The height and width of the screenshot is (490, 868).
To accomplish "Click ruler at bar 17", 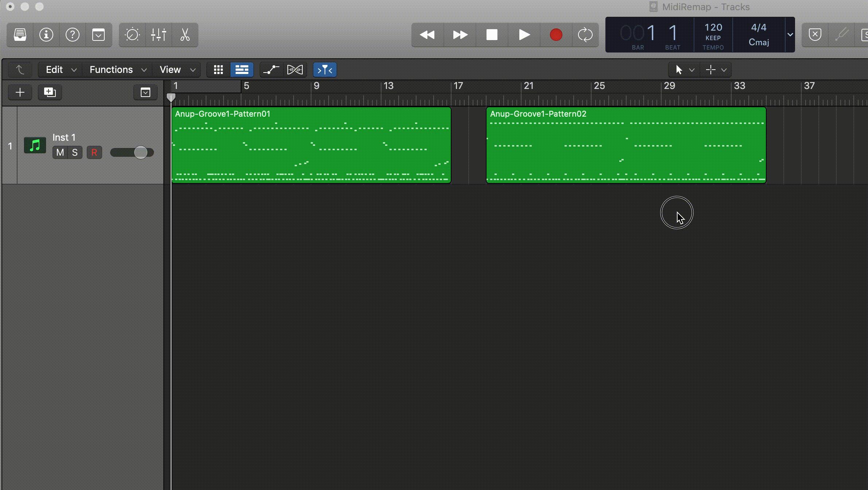I will click(x=458, y=86).
